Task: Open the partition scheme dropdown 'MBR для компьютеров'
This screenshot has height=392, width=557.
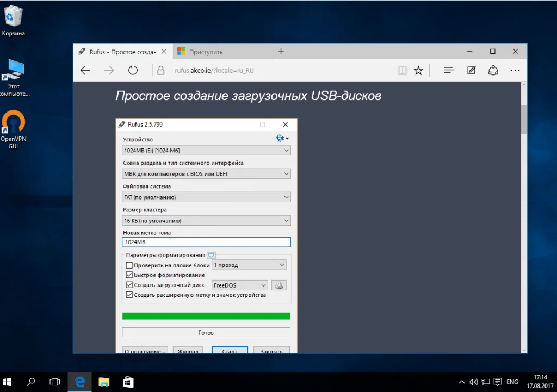Action: point(206,173)
